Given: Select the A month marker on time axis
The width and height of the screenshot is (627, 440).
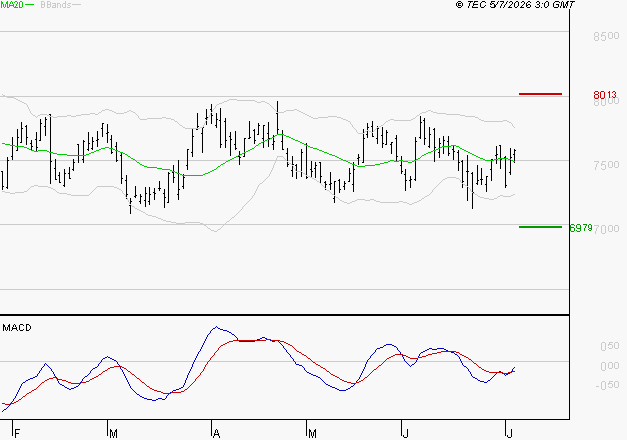Looking at the screenshot, I should 216,434.
